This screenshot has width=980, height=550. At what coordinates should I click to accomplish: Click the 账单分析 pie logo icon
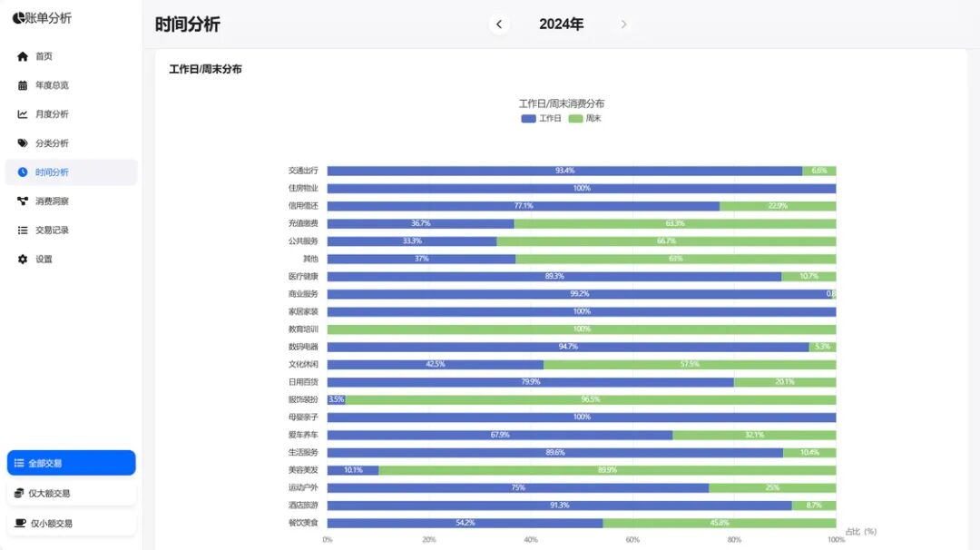point(19,18)
